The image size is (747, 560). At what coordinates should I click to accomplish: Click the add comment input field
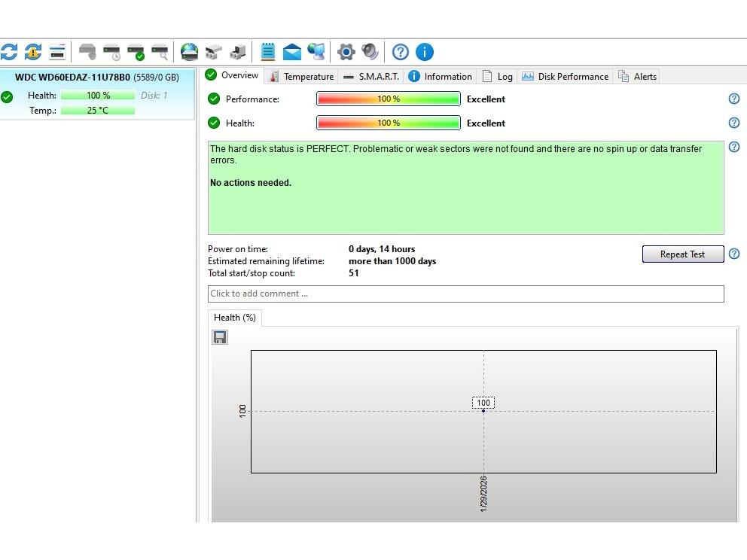466,294
